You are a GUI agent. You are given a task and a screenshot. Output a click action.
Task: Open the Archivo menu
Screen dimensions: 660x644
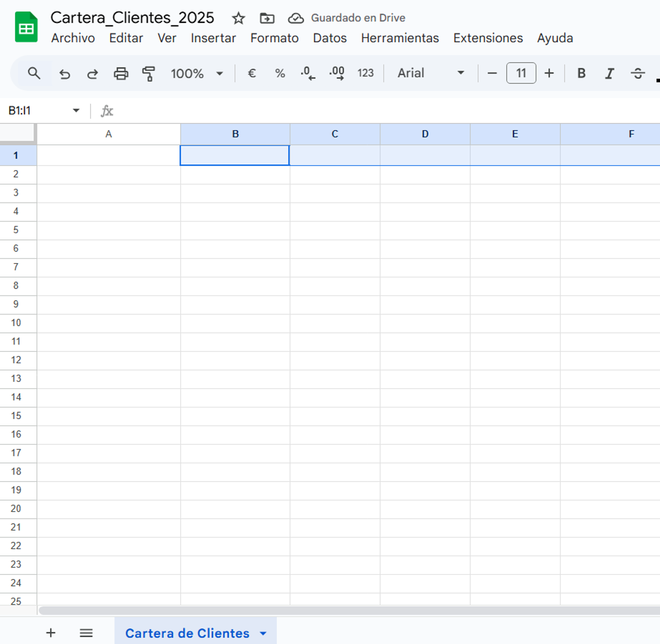73,38
